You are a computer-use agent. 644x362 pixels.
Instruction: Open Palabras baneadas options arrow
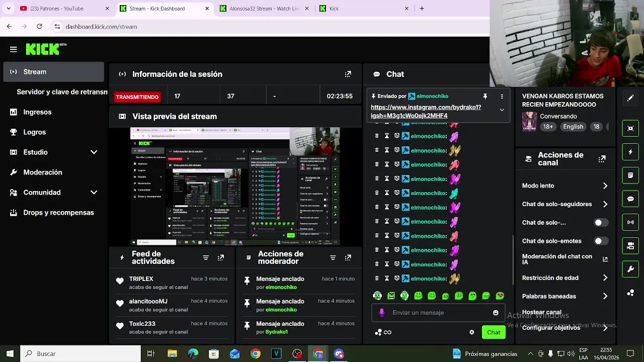605,296
